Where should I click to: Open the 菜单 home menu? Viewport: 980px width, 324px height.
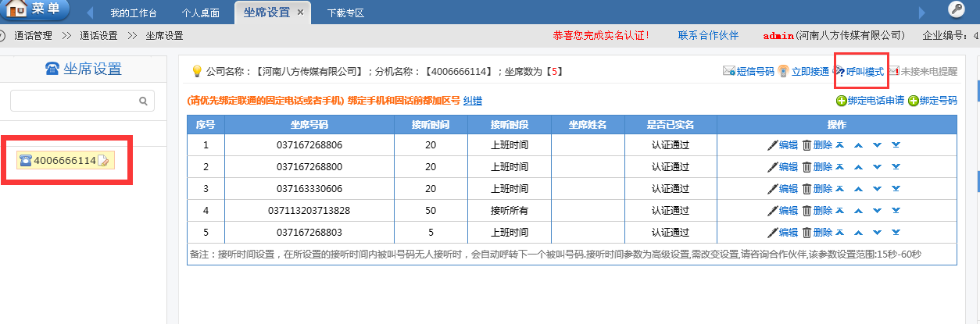click(35, 10)
